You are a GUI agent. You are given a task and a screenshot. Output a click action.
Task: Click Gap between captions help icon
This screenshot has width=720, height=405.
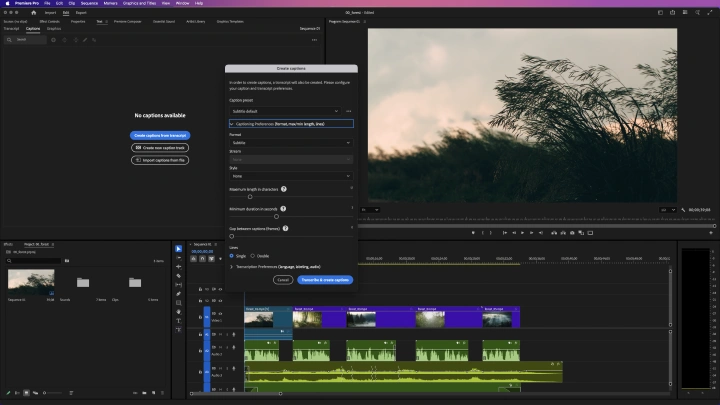285,228
